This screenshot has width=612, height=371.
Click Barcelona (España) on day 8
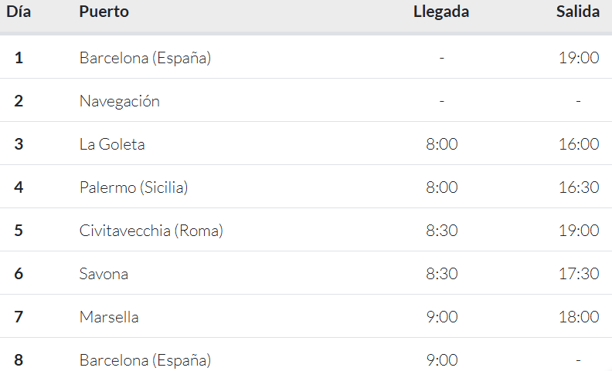pyautogui.click(x=145, y=360)
